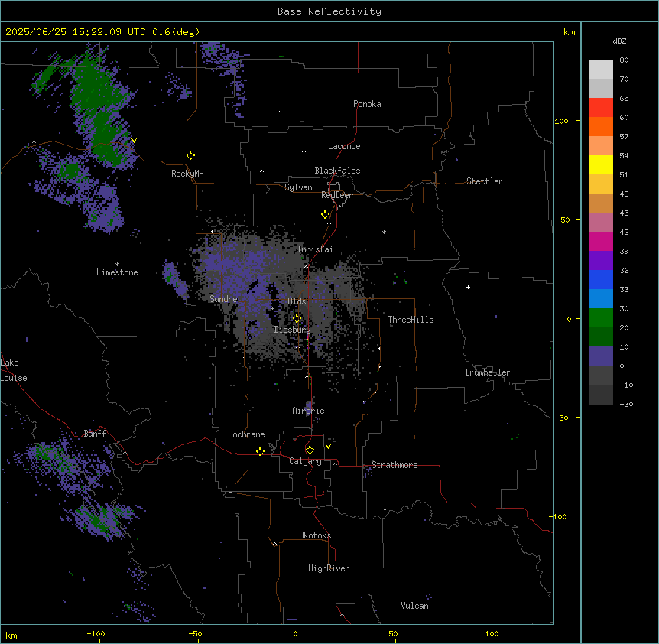Click the Calgary city label

(305, 461)
